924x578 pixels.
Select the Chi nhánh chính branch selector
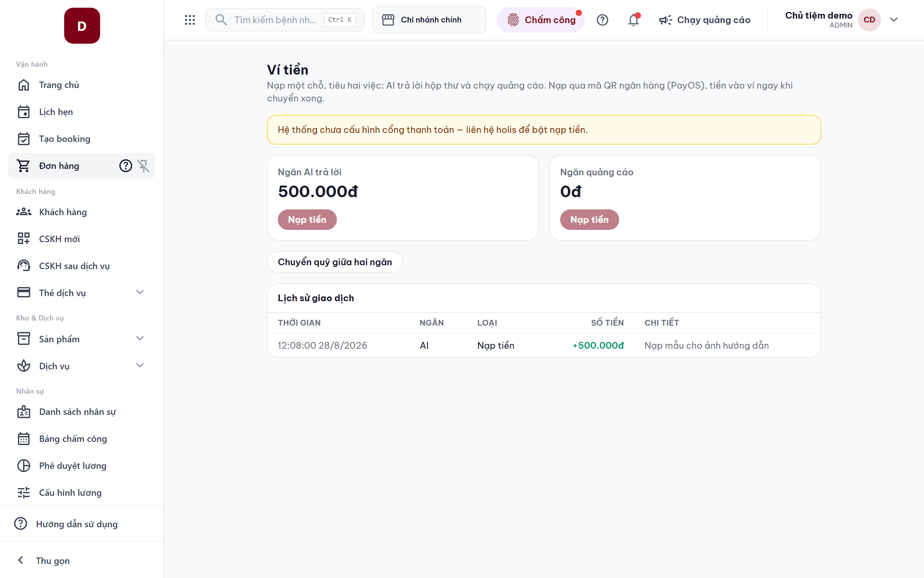pos(429,20)
